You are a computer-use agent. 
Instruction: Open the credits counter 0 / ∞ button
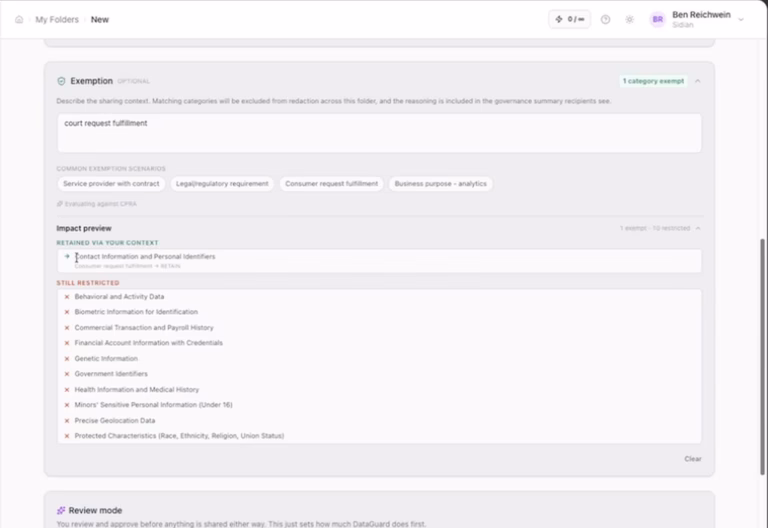pyautogui.click(x=569, y=19)
